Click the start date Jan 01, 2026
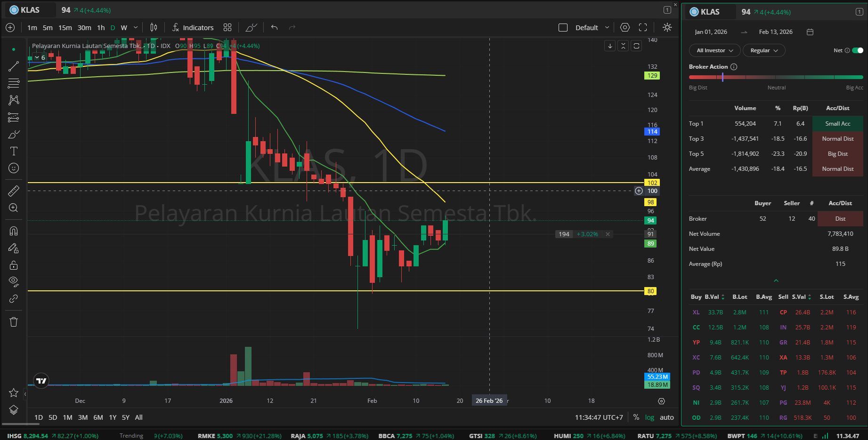868x440 pixels. (711, 32)
